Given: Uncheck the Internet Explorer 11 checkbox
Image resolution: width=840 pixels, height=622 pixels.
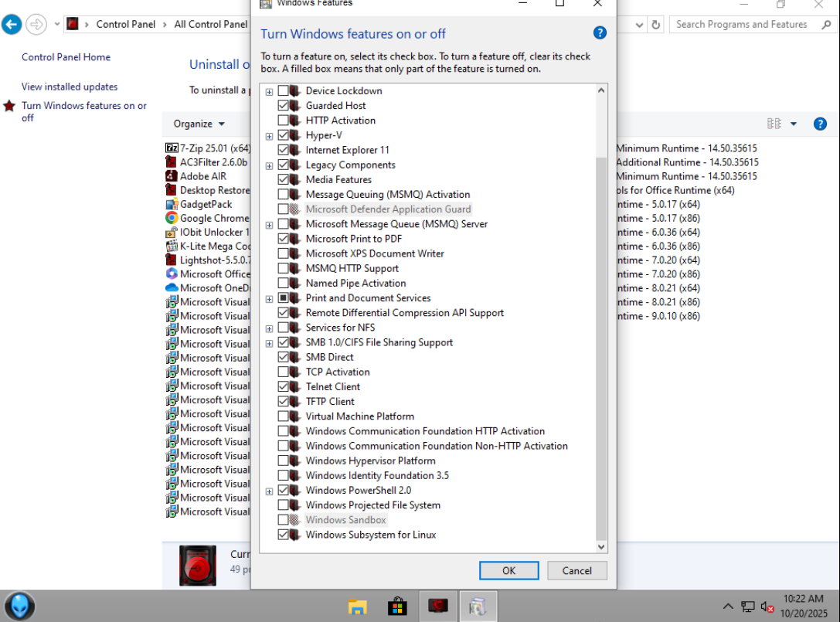Looking at the screenshot, I should click(x=284, y=150).
